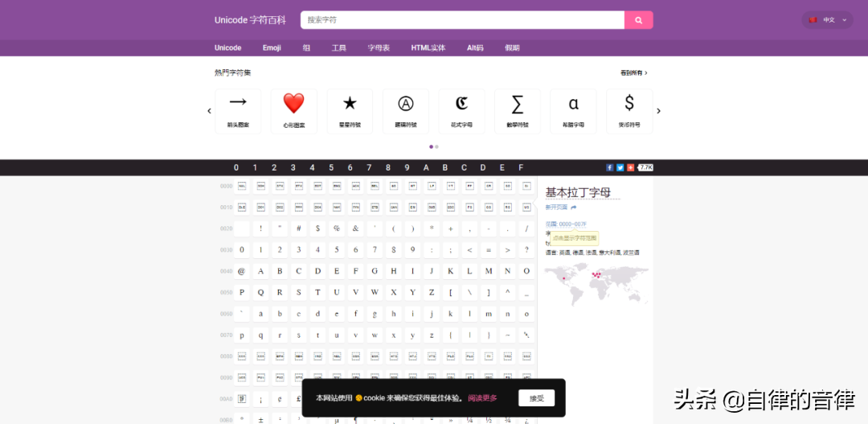Select the NUL control character cell

(242, 186)
